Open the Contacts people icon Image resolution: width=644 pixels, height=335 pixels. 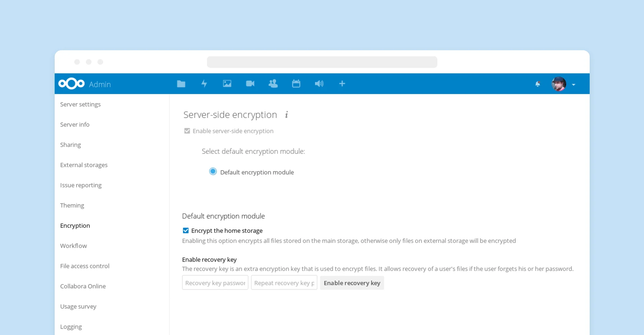[273, 84]
